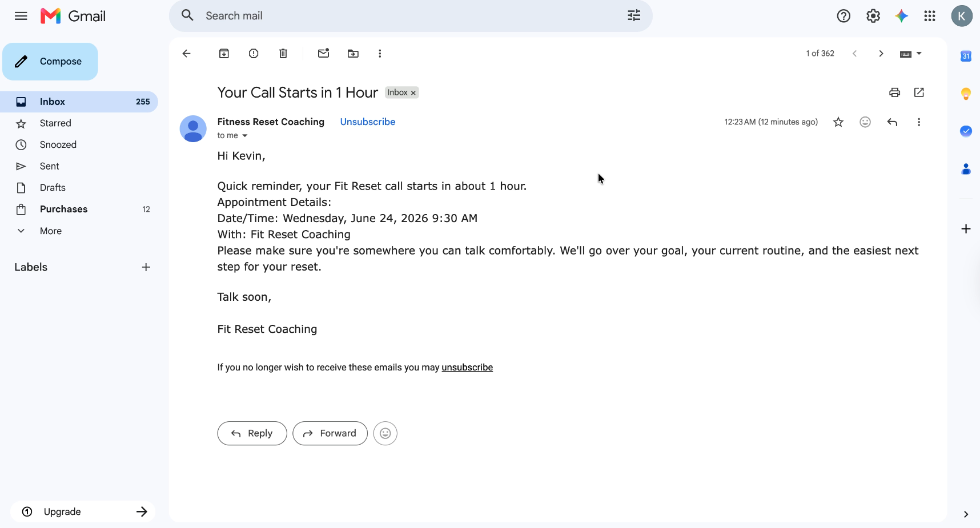Expand recipient details next to 'to me'

click(x=245, y=136)
